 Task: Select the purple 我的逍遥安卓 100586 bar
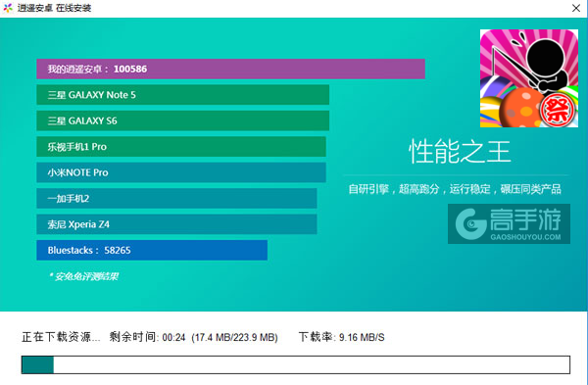tap(230, 69)
